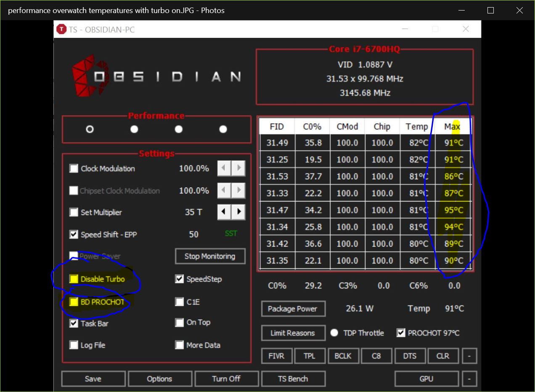Open the FIVR settings

(276, 356)
